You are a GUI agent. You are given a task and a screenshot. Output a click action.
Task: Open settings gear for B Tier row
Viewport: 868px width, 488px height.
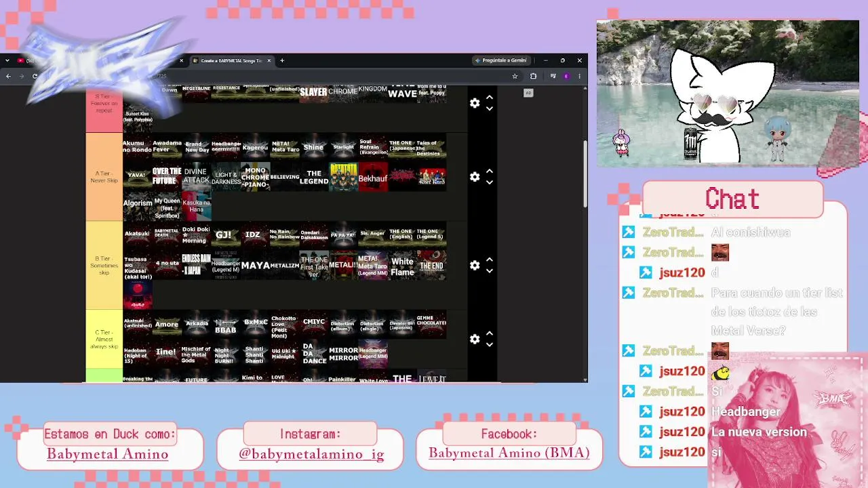click(475, 265)
